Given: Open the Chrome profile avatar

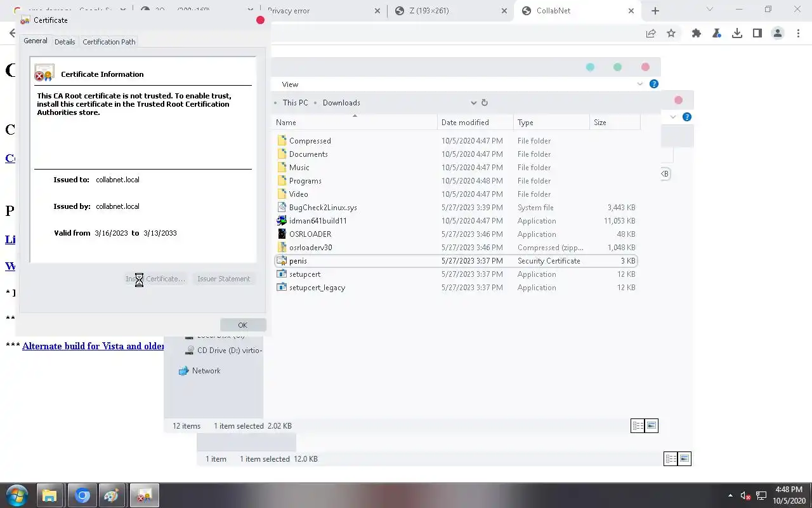Looking at the screenshot, I should click(778, 34).
